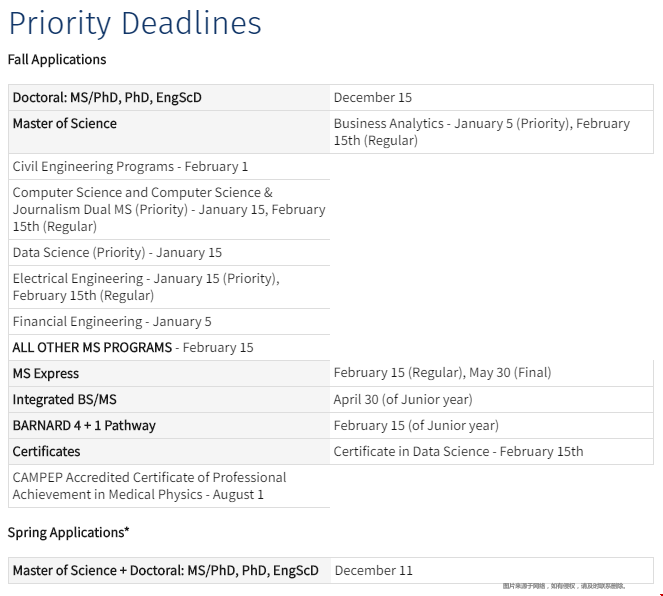Click the Electrical Engineering deadline entry

click(x=169, y=287)
